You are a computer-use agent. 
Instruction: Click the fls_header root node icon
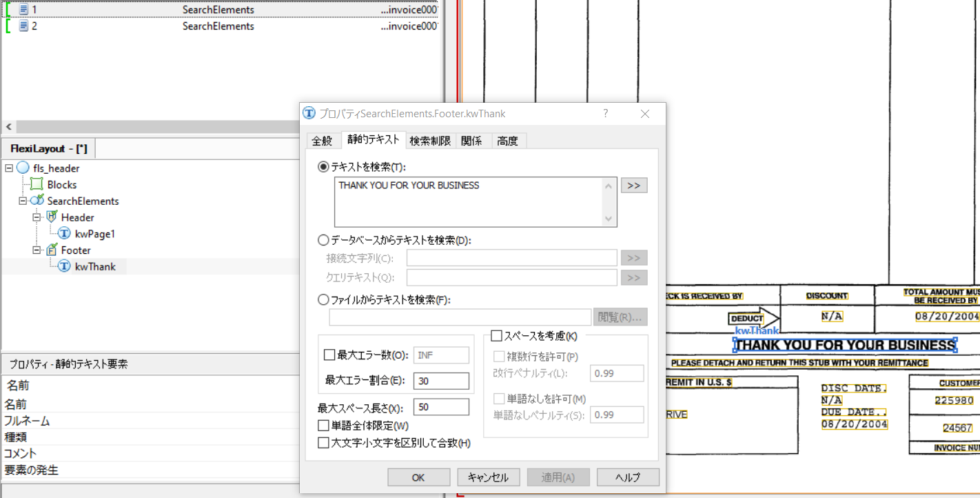click(23, 168)
